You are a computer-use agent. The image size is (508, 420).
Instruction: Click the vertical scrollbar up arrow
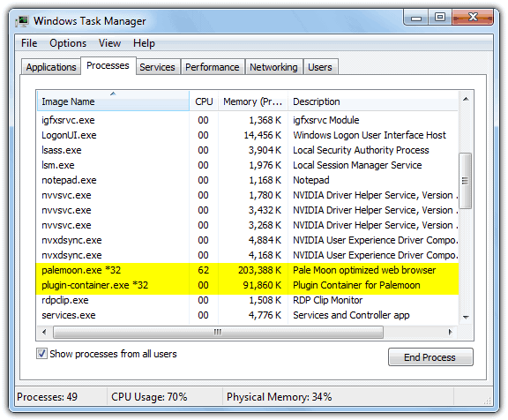[466, 99]
